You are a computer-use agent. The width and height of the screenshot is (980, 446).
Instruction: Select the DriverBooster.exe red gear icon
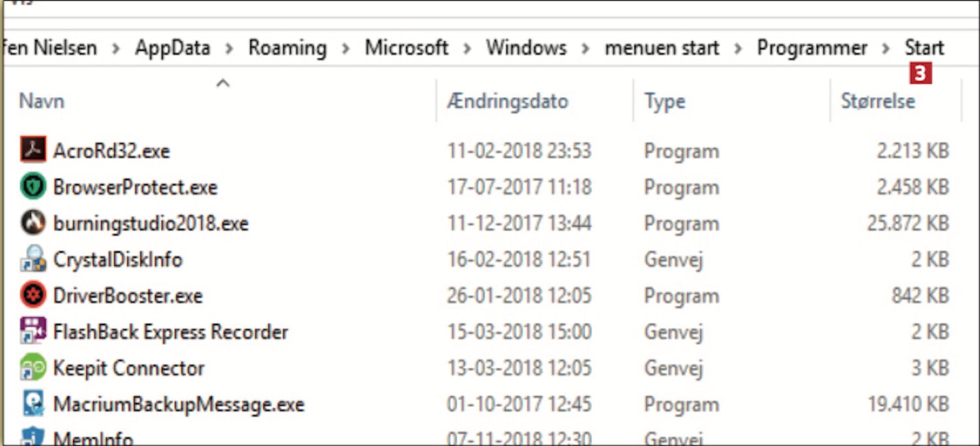(33, 295)
